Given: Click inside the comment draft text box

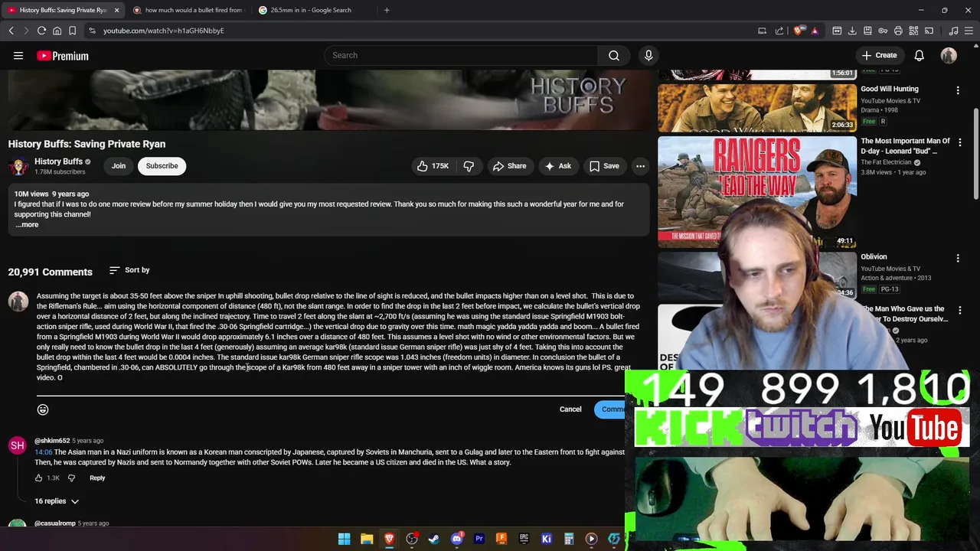Looking at the screenshot, I should [x=338, y=337].
